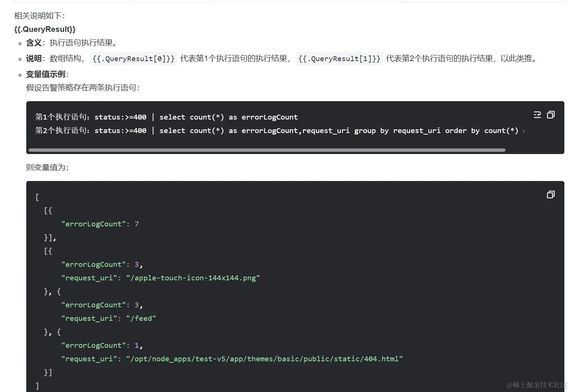570x392 pixels.
Task: Click the text 代表第2个执行语句的执行结果
Action: (x=439, y=58)
